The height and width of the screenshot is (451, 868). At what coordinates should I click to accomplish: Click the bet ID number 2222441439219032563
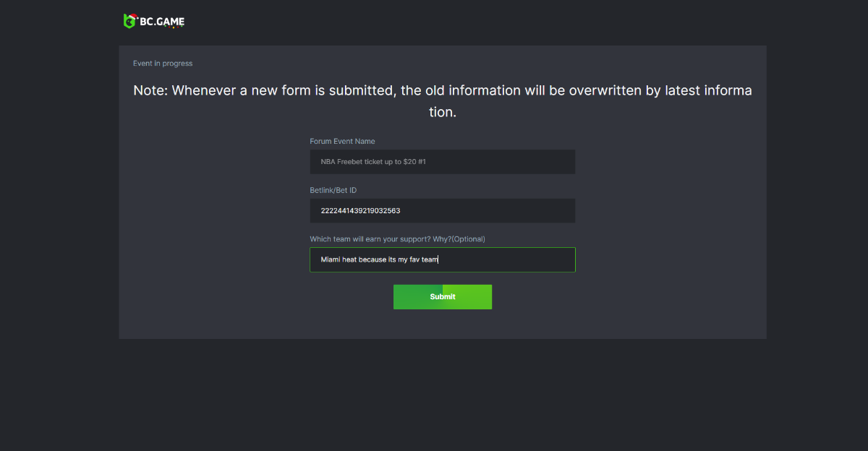point(360,211)
